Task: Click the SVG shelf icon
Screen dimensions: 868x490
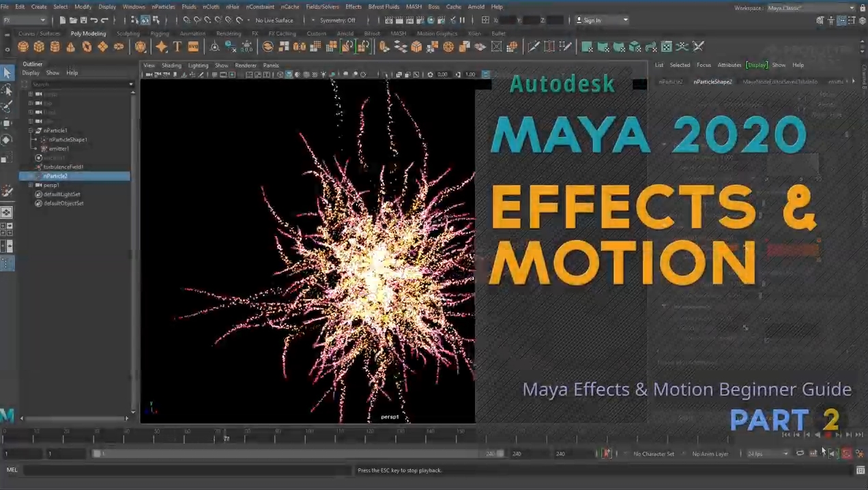Action: 193,46
